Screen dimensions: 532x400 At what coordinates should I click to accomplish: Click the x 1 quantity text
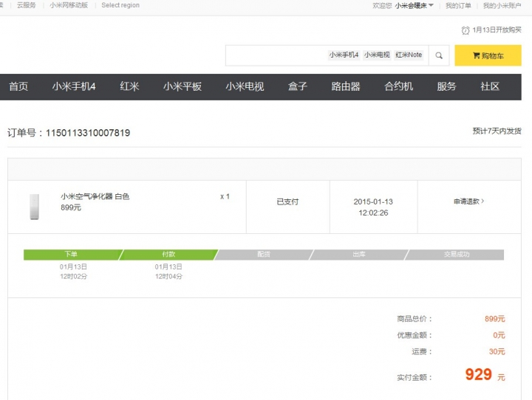click(225, 196)
